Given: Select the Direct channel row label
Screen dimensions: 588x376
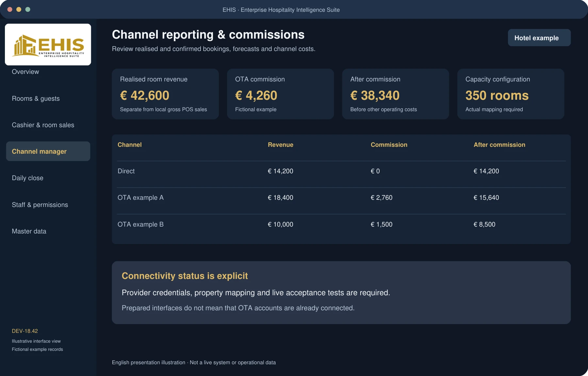Looking at the screenshot, I should [126, 171].
